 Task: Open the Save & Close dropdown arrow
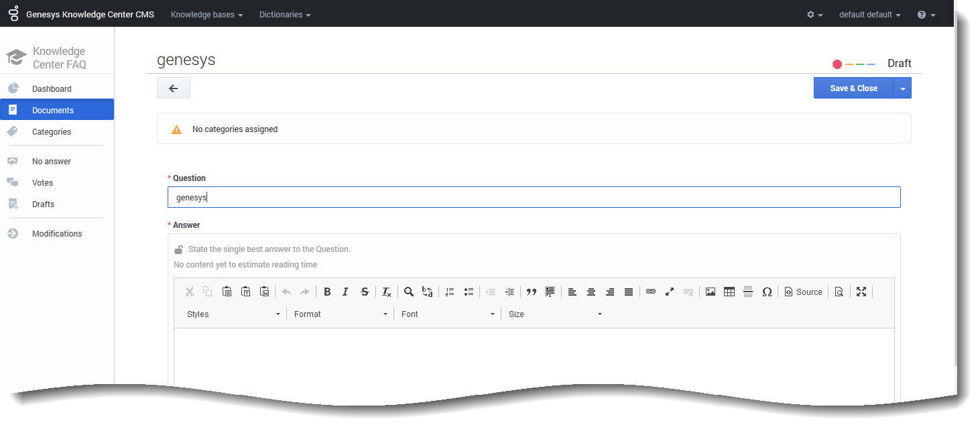point(902,88)
